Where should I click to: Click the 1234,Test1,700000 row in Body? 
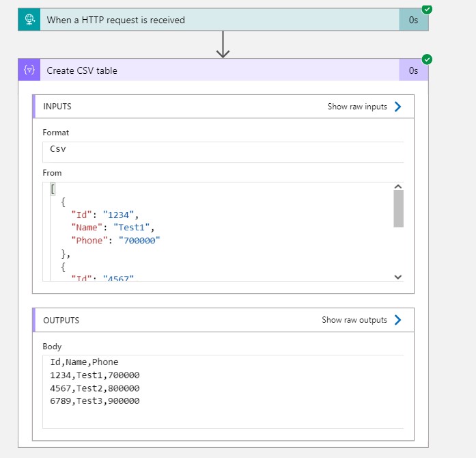coord(95,375)
